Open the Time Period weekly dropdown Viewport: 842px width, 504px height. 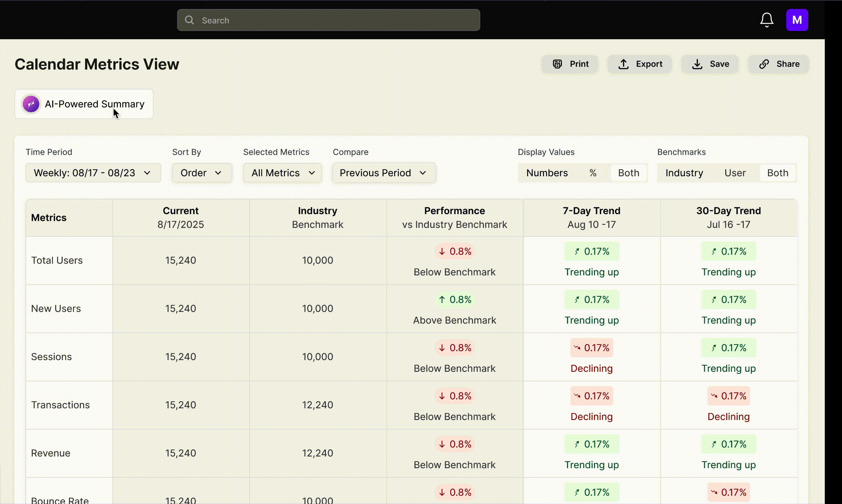point(93,173)
